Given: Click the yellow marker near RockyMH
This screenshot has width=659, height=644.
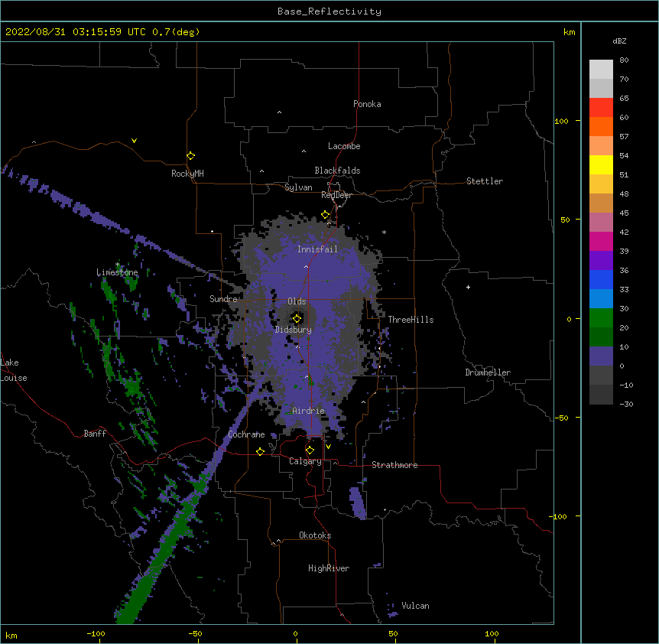Looking at the screenshot, I should (x=190, y=156).
